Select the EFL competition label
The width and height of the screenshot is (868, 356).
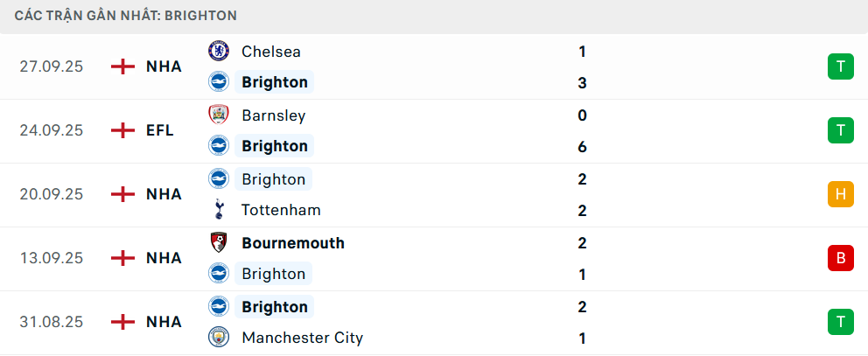pos(160,130)
